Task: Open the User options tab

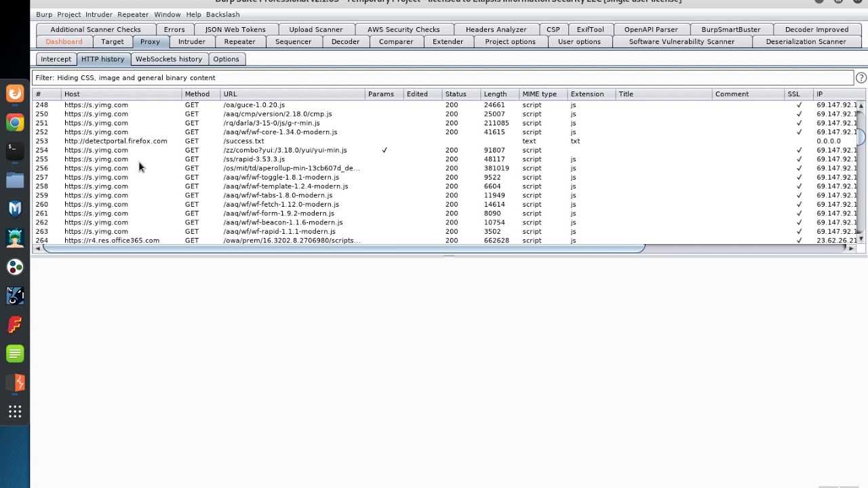Action: click(x=579, y=41)
